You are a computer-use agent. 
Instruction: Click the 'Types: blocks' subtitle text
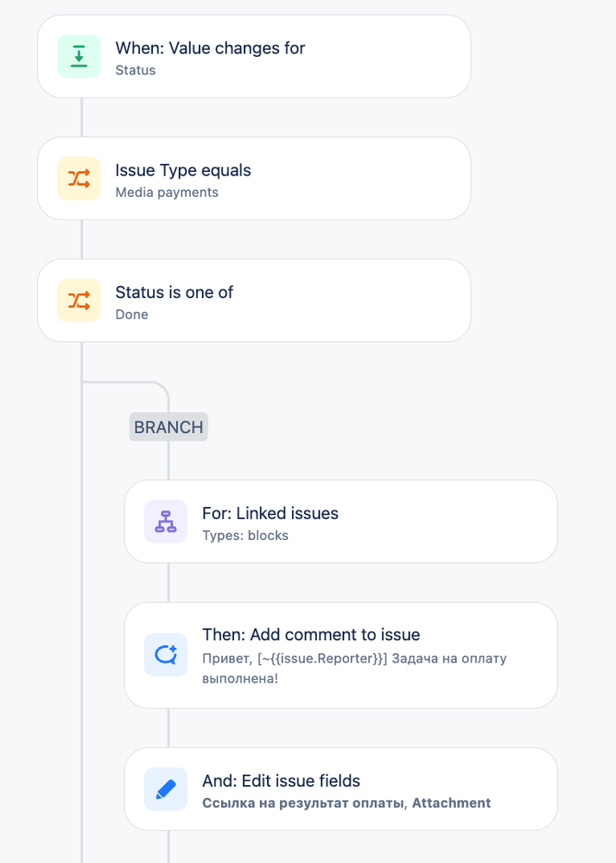(245, 536)
